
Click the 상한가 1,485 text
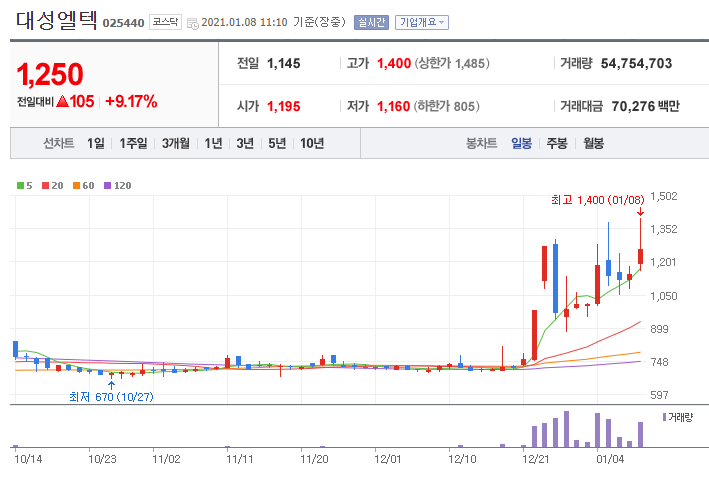(452, 63)
